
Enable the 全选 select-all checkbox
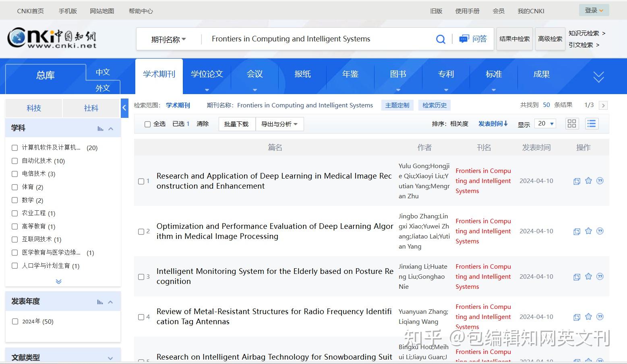click(147, 124)
